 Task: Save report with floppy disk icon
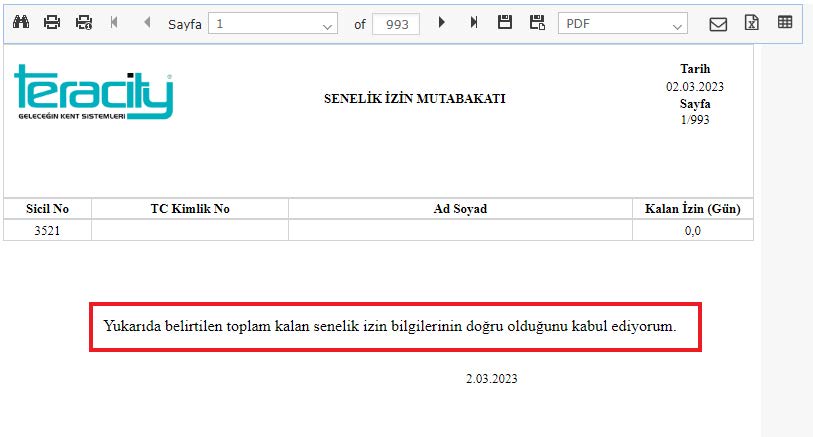(504, 22)
